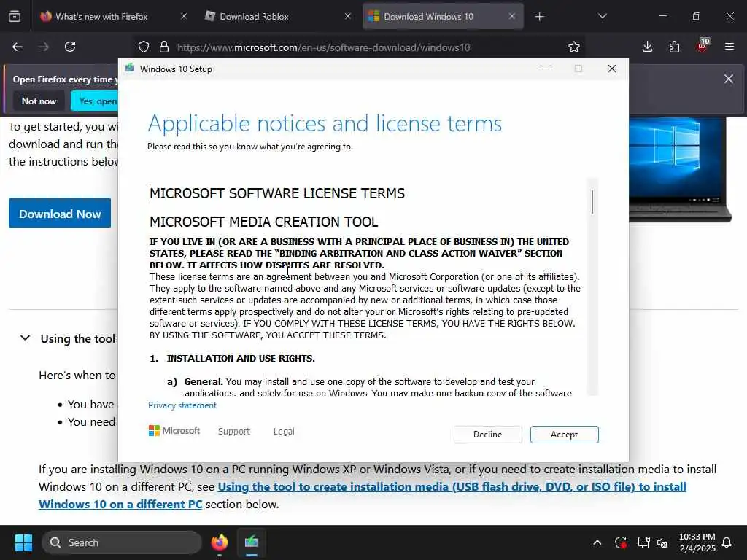The width and height of the screenshot is (747, 560).
Task: Reload the current page
Action: (x=70, y=47)
